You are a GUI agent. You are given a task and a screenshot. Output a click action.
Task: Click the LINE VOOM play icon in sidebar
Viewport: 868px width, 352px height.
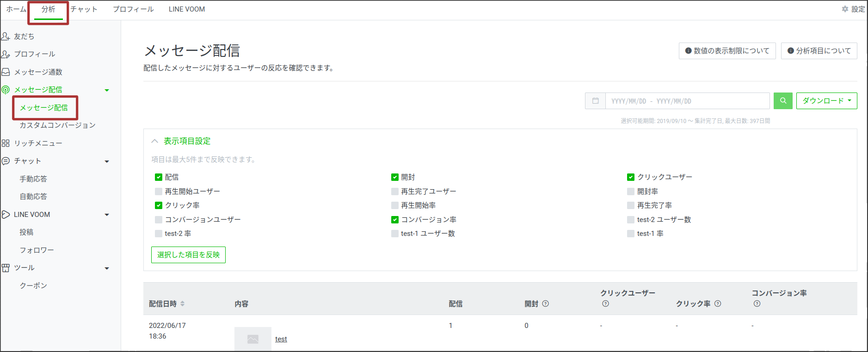coord(6,215)
